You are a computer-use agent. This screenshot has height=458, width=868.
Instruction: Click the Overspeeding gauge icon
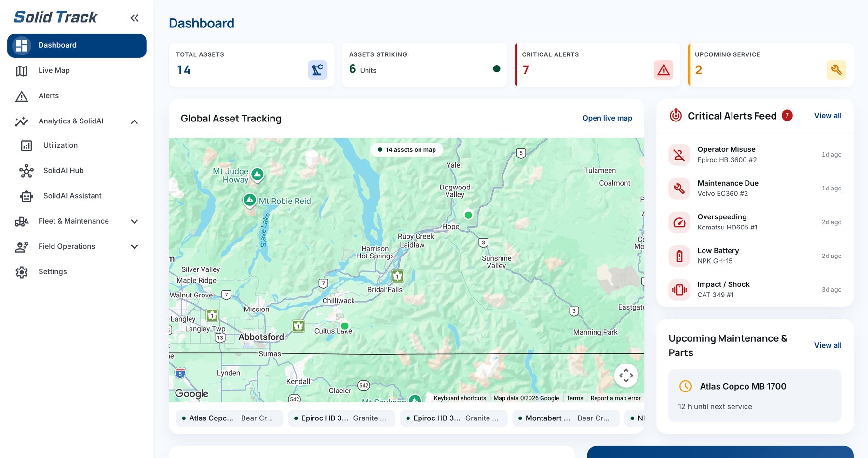click(x=679, y=222)
